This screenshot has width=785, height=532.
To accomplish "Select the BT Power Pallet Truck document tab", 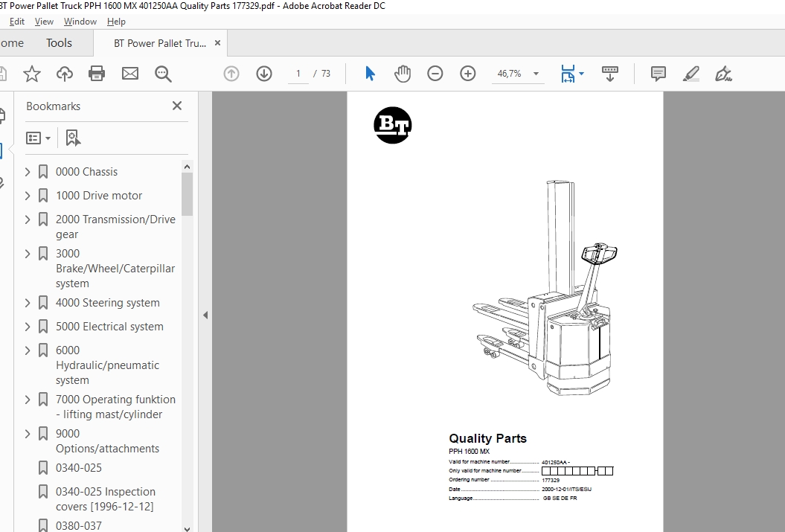I will 160,43.
